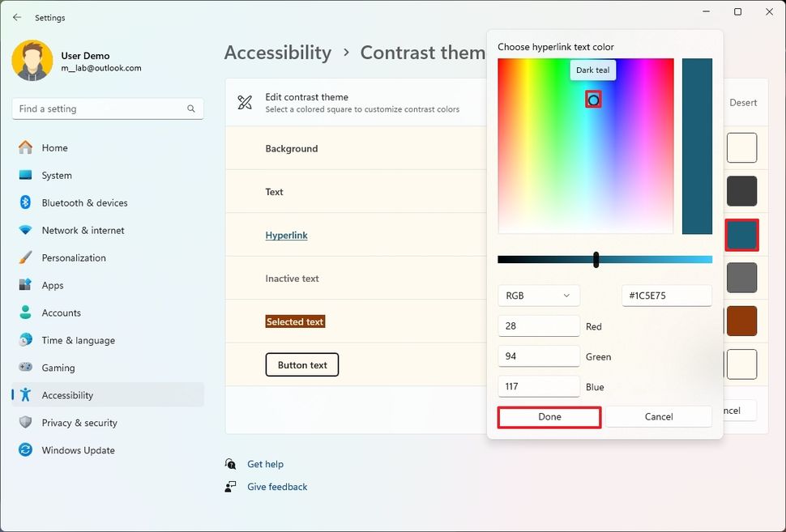
Task: Click Done to confirm the hyperlink color
Action: tap(549, 416)
